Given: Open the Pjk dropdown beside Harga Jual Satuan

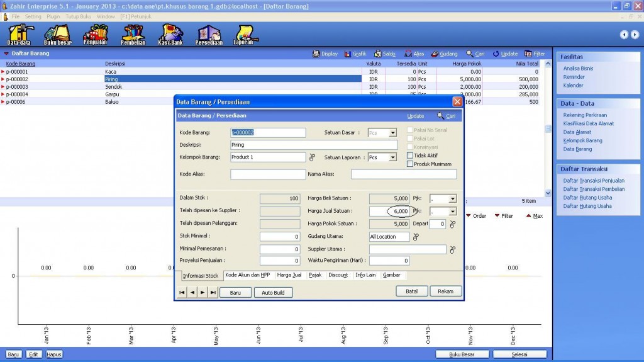Looking at the screenshot, I should pos(452,212).
